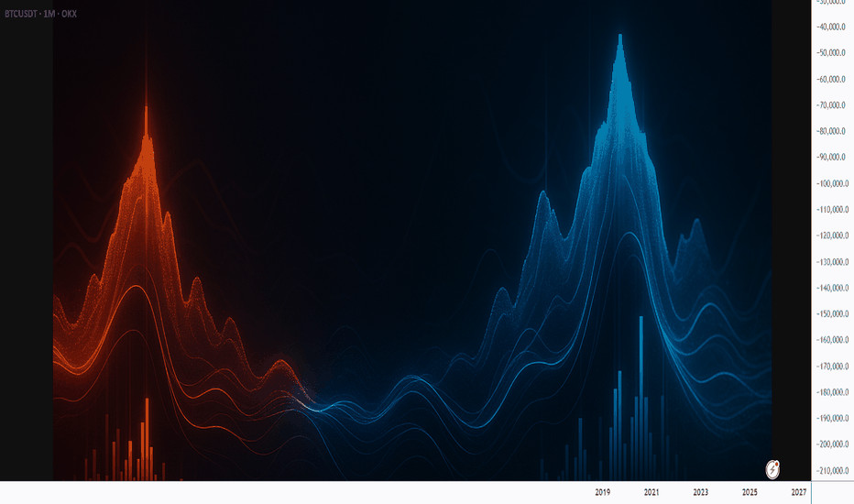The height and width of the screenshot is (504, 854).
Task: Select -100,000.0 on the price axis
Action: click(x=833, y=183)
